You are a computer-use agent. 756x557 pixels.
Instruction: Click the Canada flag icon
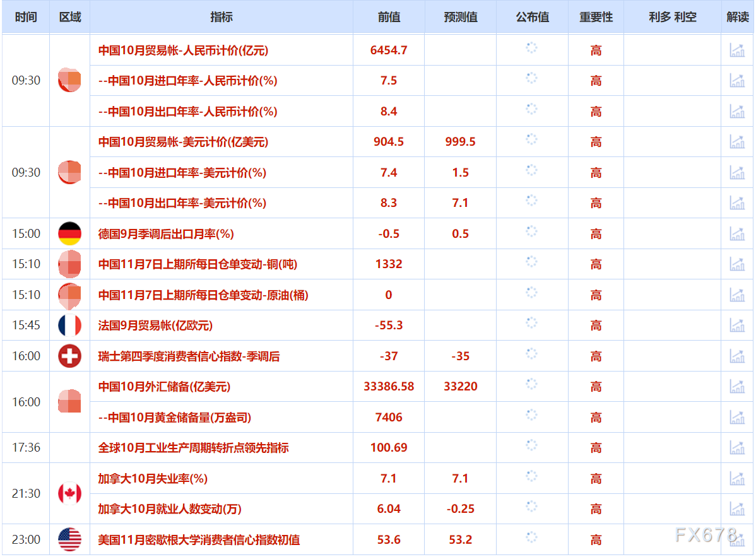(69, 493)
